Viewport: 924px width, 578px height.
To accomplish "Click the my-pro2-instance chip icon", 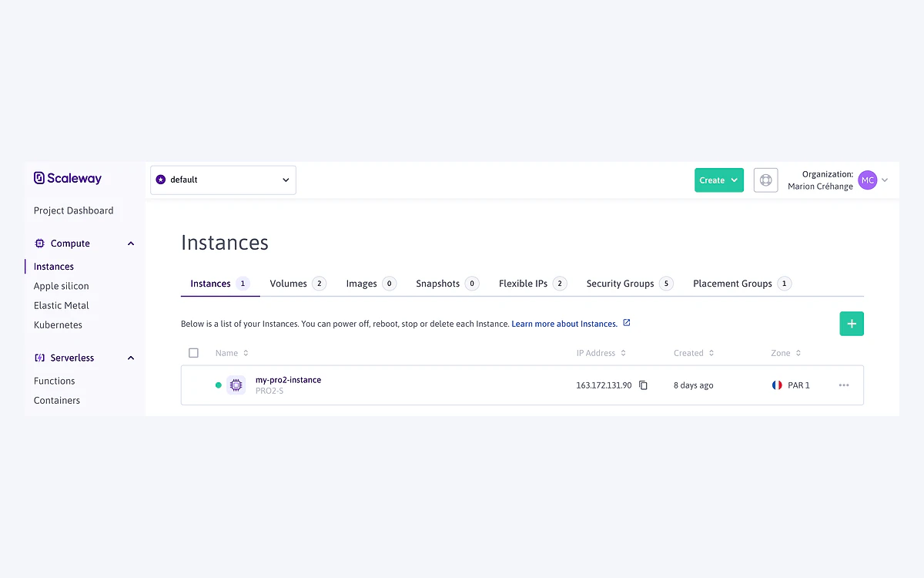I will pyautogui.click(x=236, y=385).
